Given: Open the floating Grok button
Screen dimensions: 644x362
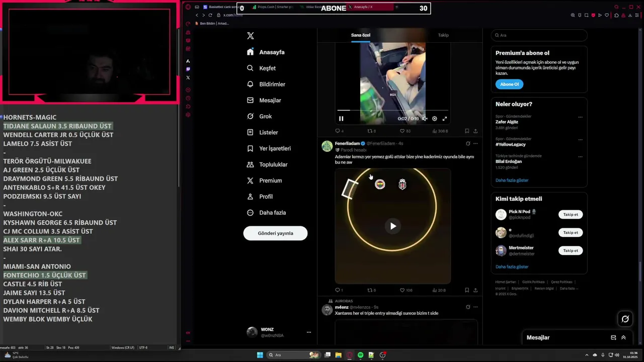Looking at the screenshot, I should 625,319.
